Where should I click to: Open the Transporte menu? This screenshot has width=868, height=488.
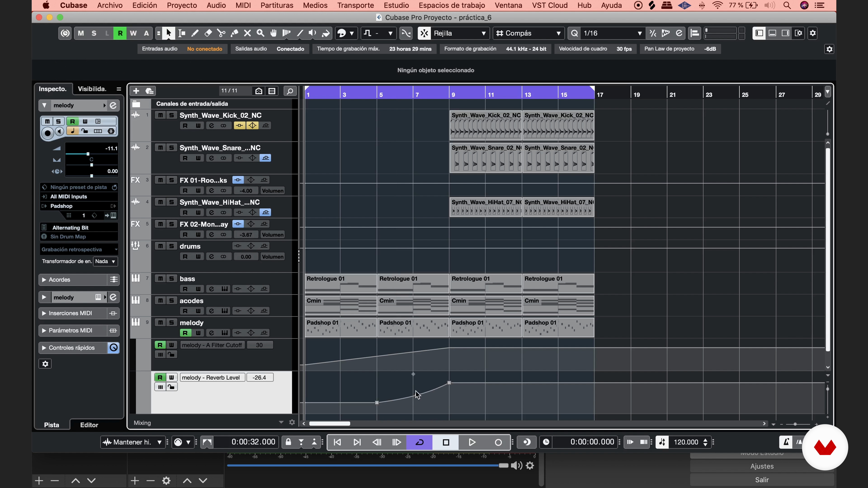coord(356,5)
